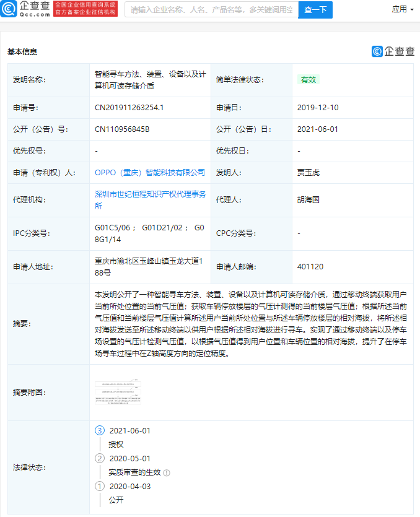Select timeline step 1 dated 2020-04-03

100,486
